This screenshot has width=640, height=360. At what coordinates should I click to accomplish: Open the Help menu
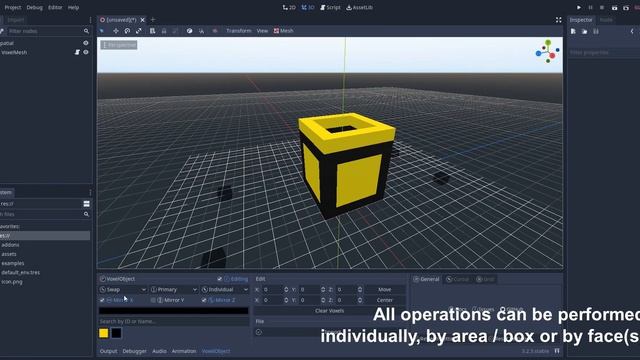(73, 7)
